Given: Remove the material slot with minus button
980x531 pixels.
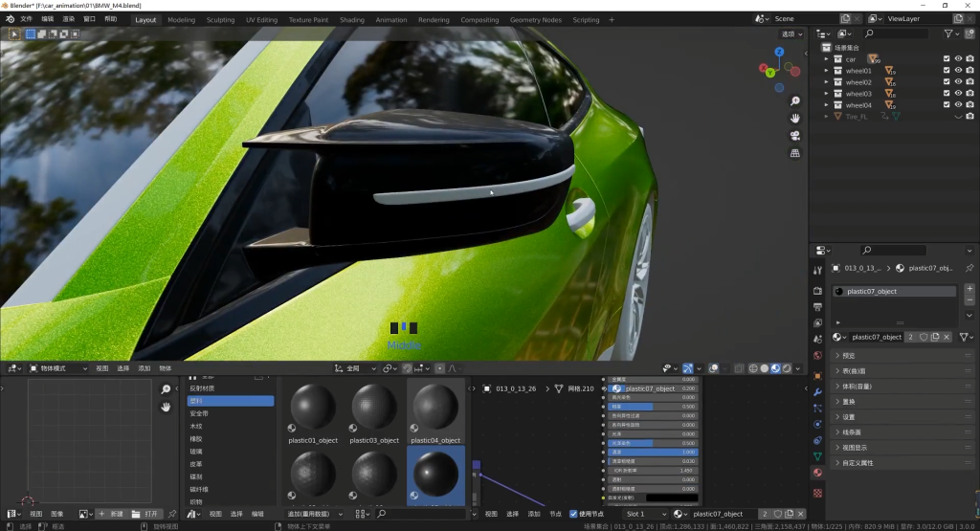Looking at the screenshot, I should coord(969,299).
